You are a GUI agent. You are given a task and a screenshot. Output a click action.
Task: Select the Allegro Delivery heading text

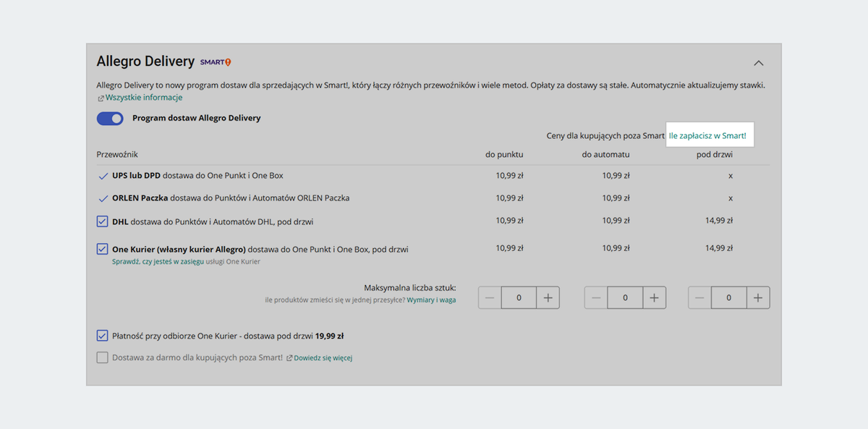(x=145, y=61)
